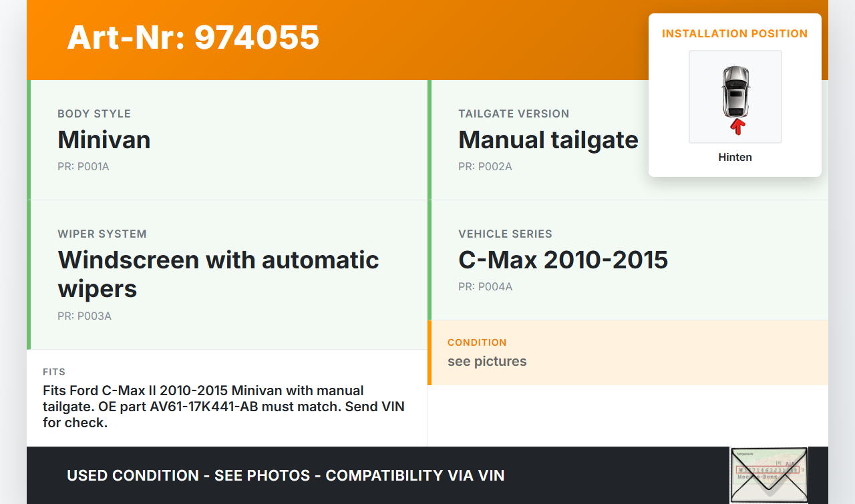Click the INSTALLATION POSITION label
Viewport: 855px width, 504px height.
[735, 33]
